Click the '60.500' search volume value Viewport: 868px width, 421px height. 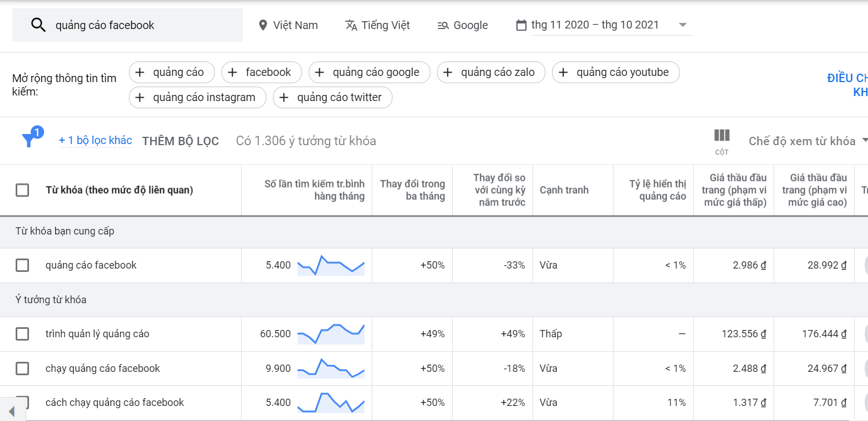pyautogui.click(x=275, y=334)
